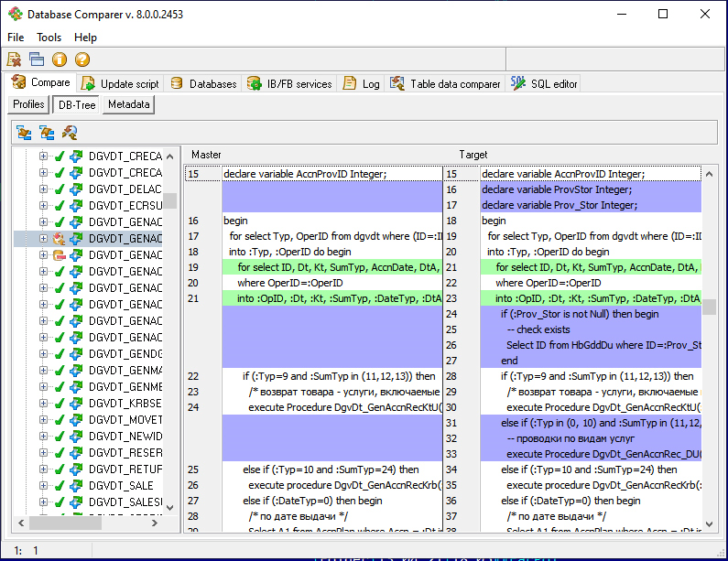The height and width of the screenshot is (561, 728).
Task: Expand the DGVDT_DELAC tree node
Action: click(x=43, y=189)
